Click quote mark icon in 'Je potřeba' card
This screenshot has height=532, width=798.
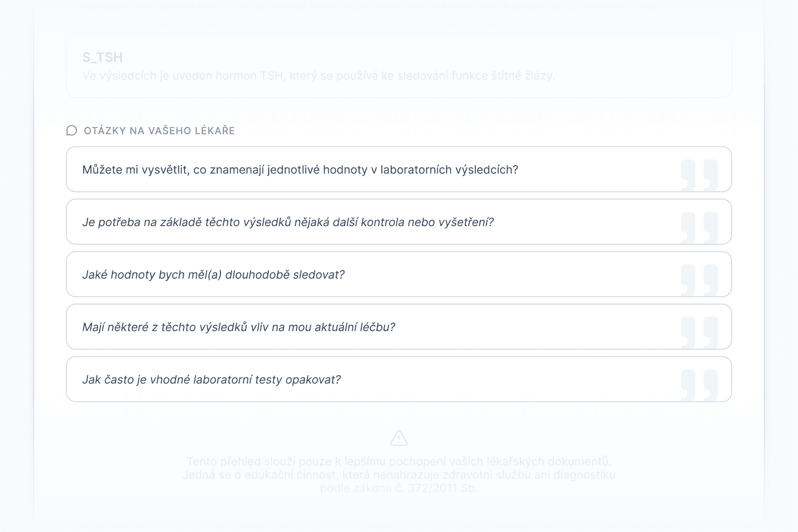699,227
